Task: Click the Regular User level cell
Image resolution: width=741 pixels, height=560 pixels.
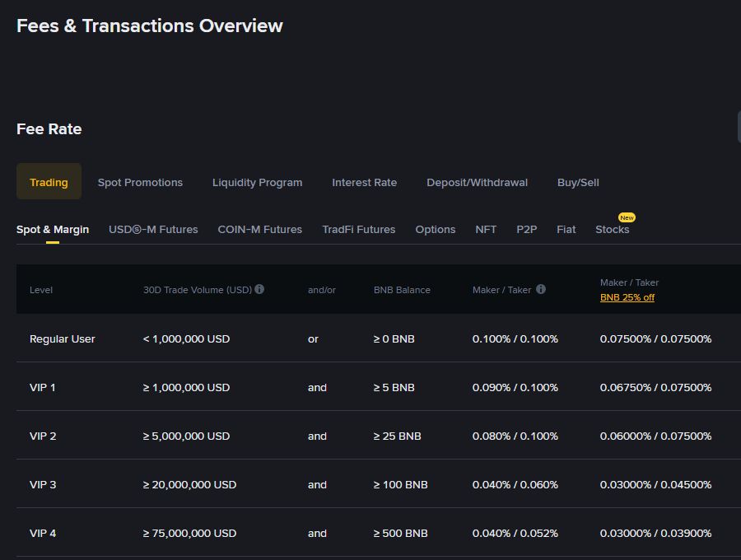Action: click(63, 338)
